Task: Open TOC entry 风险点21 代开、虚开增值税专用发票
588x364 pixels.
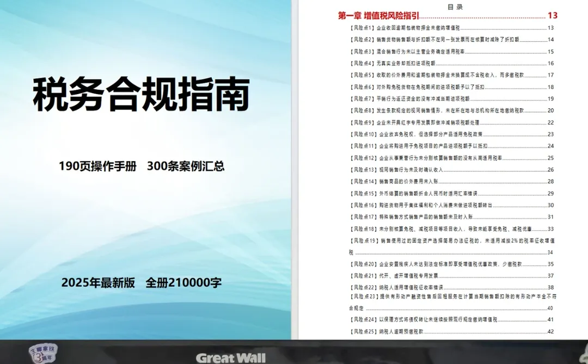Action: 451,275
